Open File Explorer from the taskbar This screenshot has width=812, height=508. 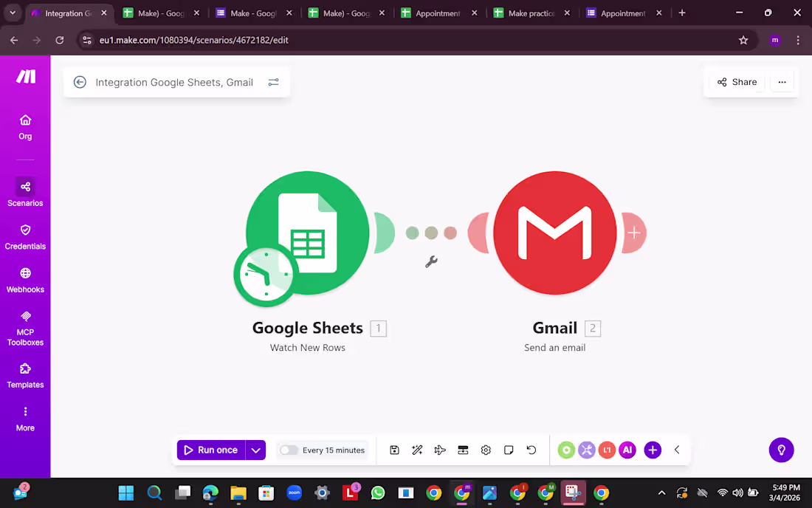tap(238, 493)
